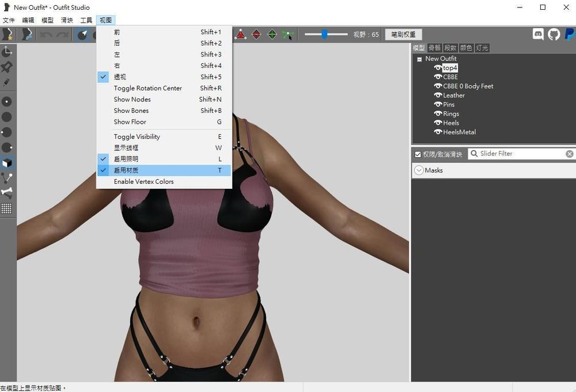Click the red triangle vertex tool icon
This screenshot has height=392, width=576.
pos(240,35)
